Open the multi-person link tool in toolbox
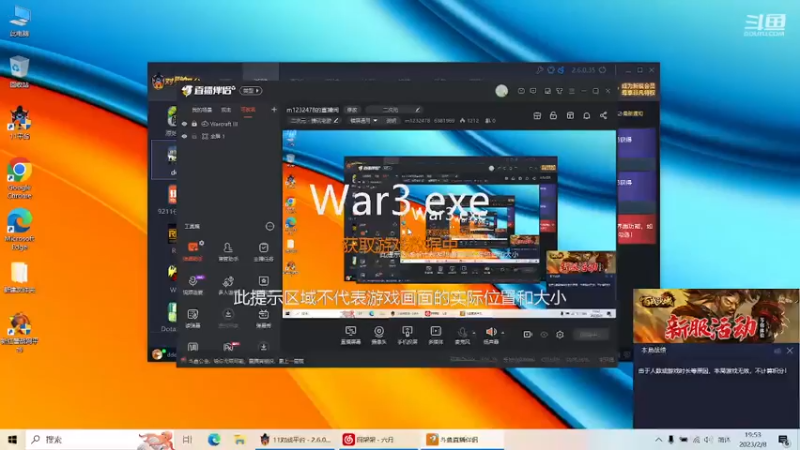 tap(228, 285)
